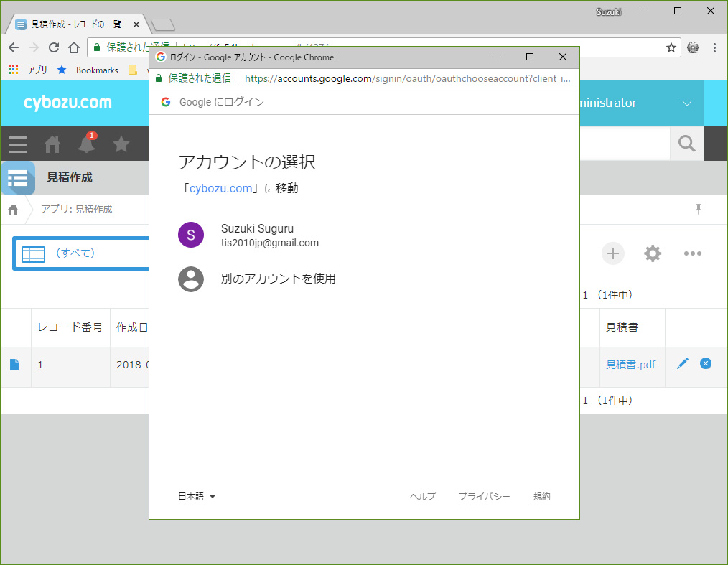Open the Chrome extension gear icon
The height and width of the screenshot is (565, 728).
[693, 47]
